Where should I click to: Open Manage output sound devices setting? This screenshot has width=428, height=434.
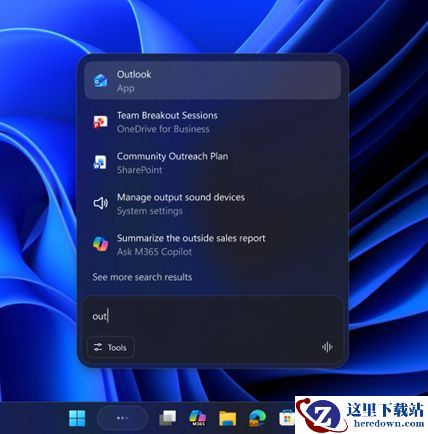213,204
